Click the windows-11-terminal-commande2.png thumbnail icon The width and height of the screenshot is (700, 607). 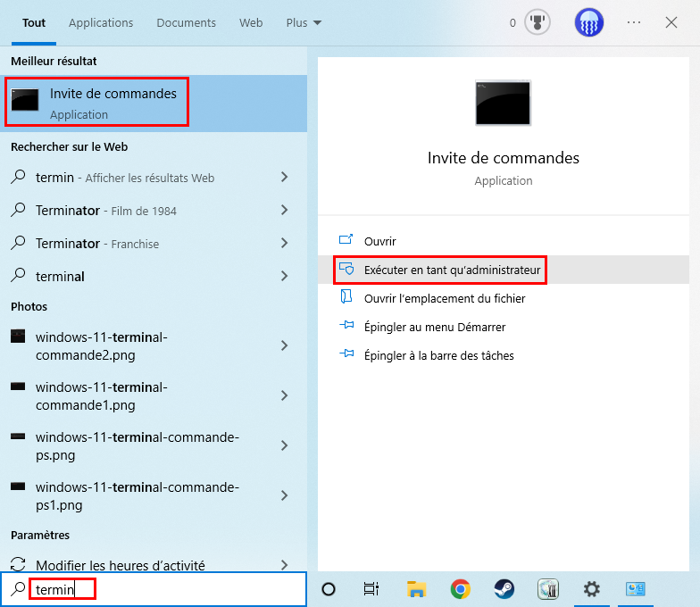18,336
